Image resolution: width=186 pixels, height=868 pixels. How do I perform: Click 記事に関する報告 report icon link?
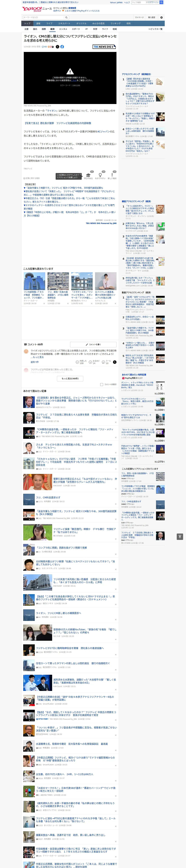pyautogui.click(x=31, y=178)
